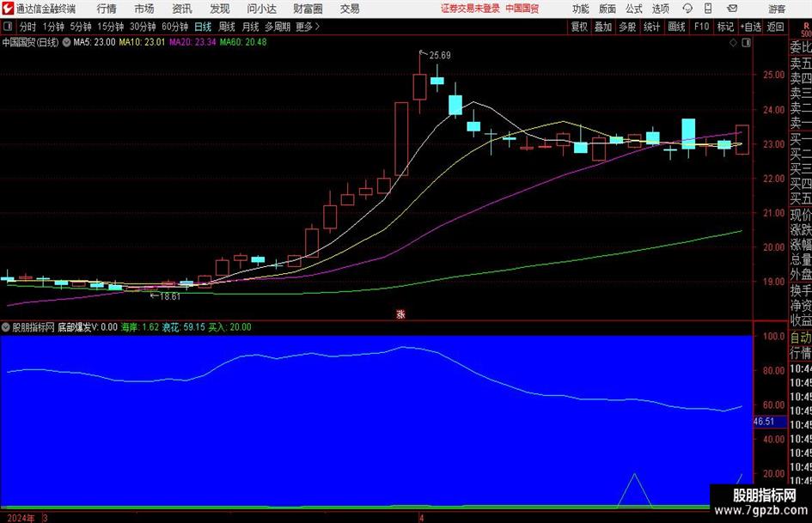Image resolution: width=812 pixels, height=523 pixels.
Task: Click the 游客 guest account label
Action: tap(776, 9)
